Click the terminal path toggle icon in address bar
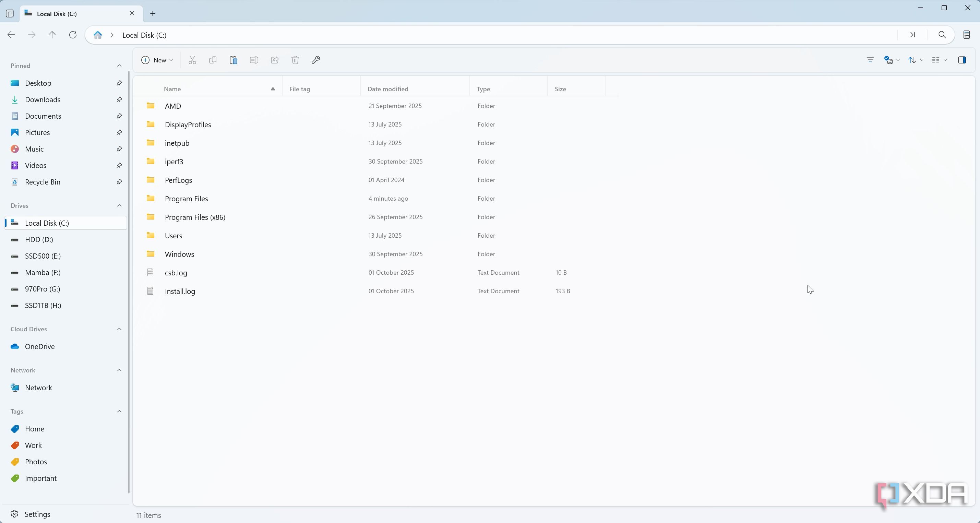 coord(913,35)
